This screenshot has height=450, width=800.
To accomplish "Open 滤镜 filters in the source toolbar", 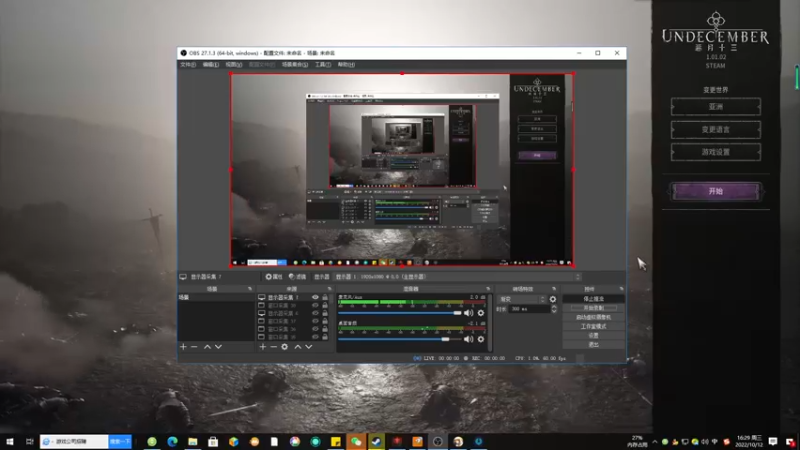I will click(x=297, y=277).
